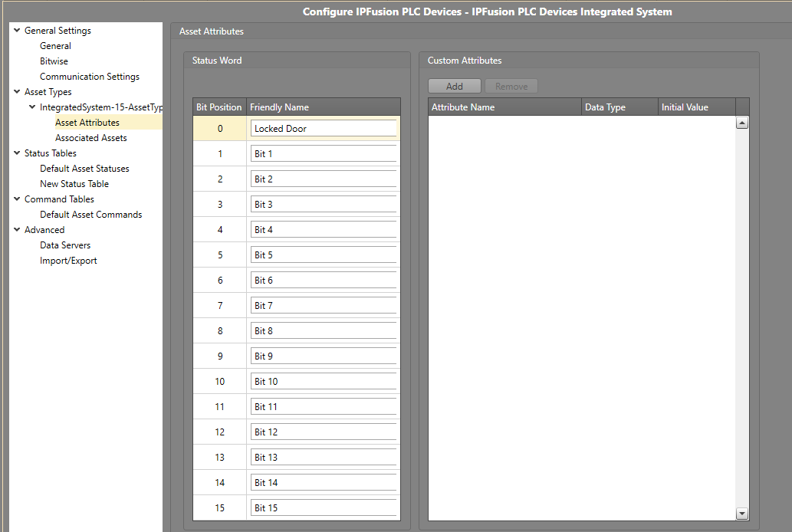
Task: Collapse the General Settings tree node
Action: [17, 31]
